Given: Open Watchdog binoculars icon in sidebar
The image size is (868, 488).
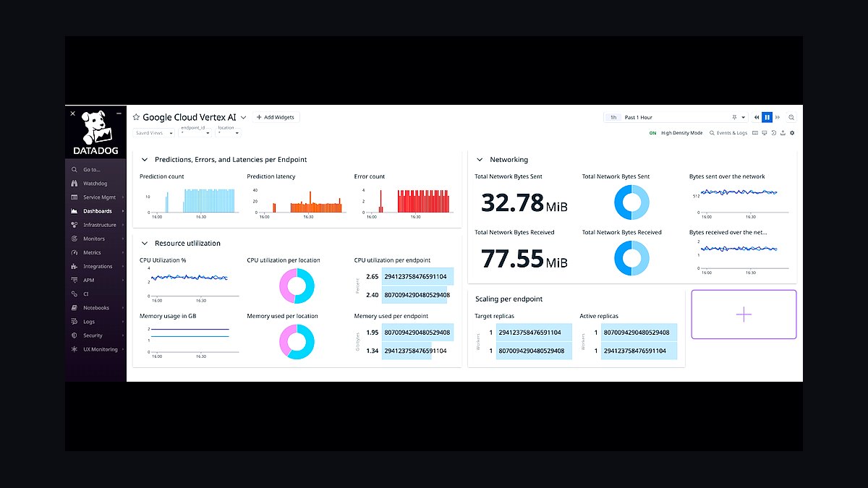Looking at the screenshot, I should click(x=75, y=184).
